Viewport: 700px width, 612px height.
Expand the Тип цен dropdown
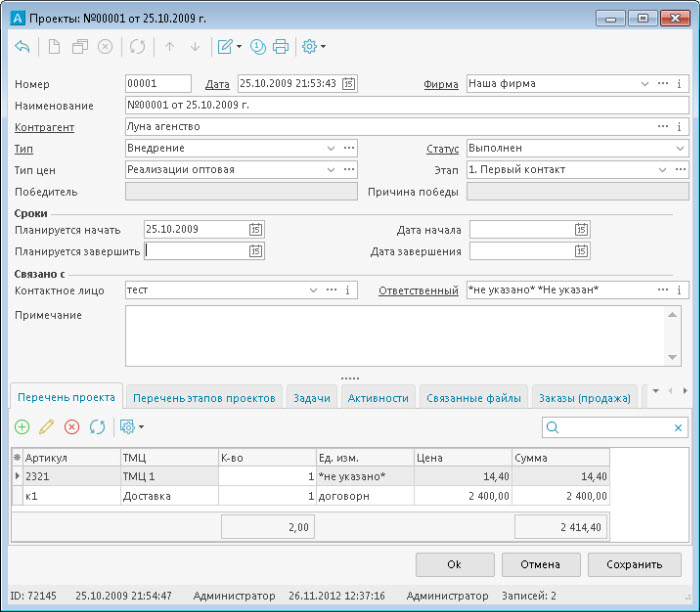tap(331, 170)
